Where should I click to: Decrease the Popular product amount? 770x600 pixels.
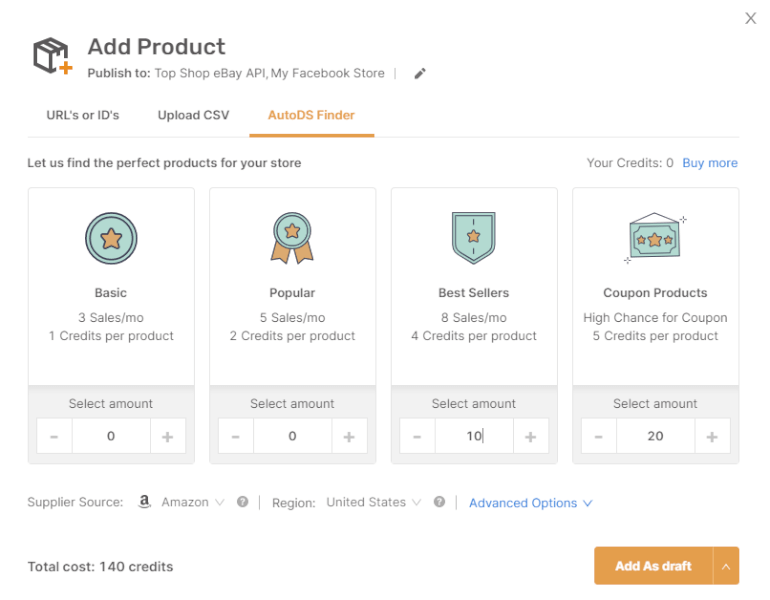click(236, 437)
